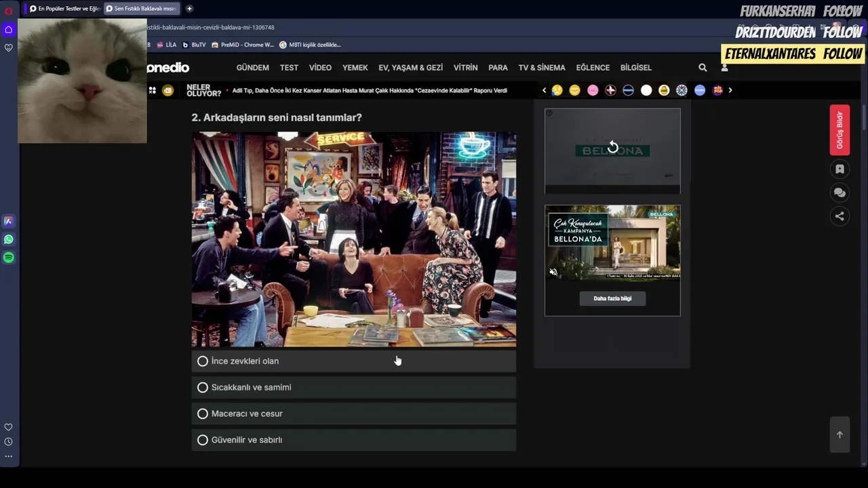Click the Onedio search magnifier icon
Viewport: 868px width, 488px height.
703,68
